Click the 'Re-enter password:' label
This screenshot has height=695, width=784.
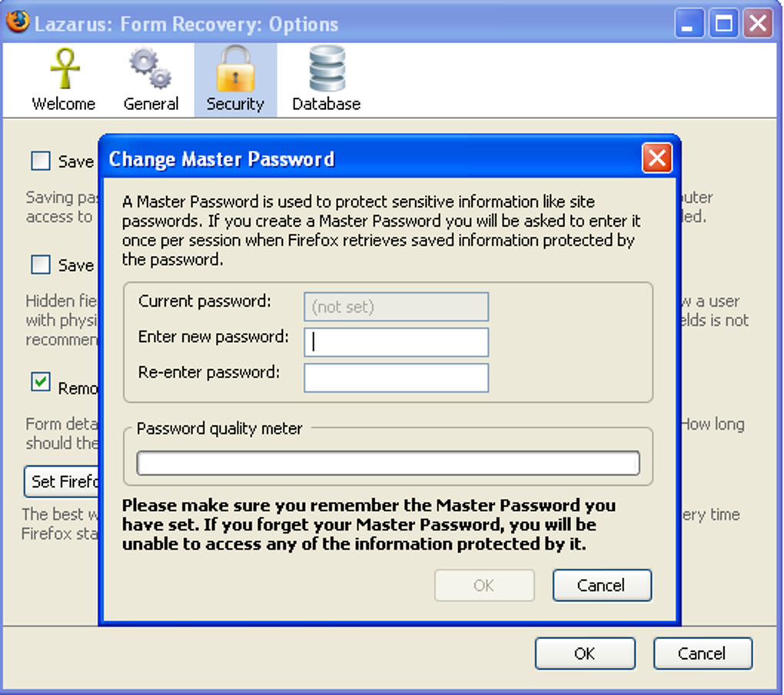coord(209,372)
